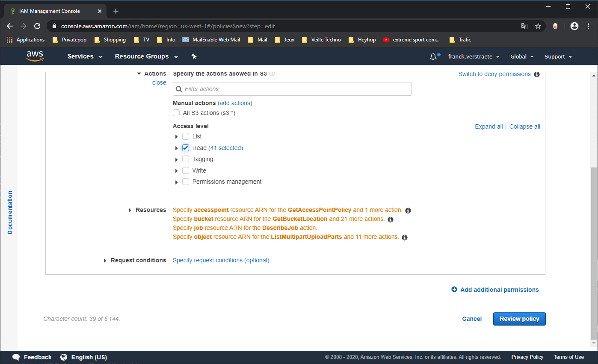
Task: Open the Terms of Use footer link
Action: pyautogui.click(x=568, y=357)
